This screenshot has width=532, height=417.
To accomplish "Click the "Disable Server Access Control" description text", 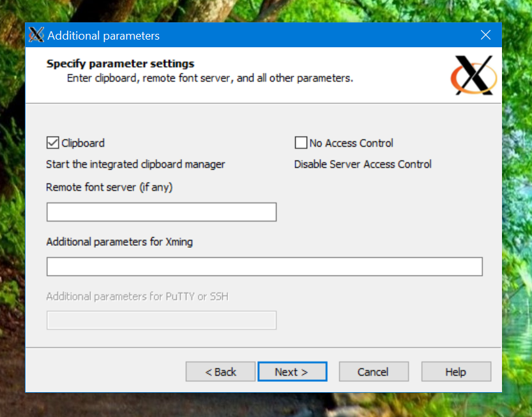I will tap(363, 164).
